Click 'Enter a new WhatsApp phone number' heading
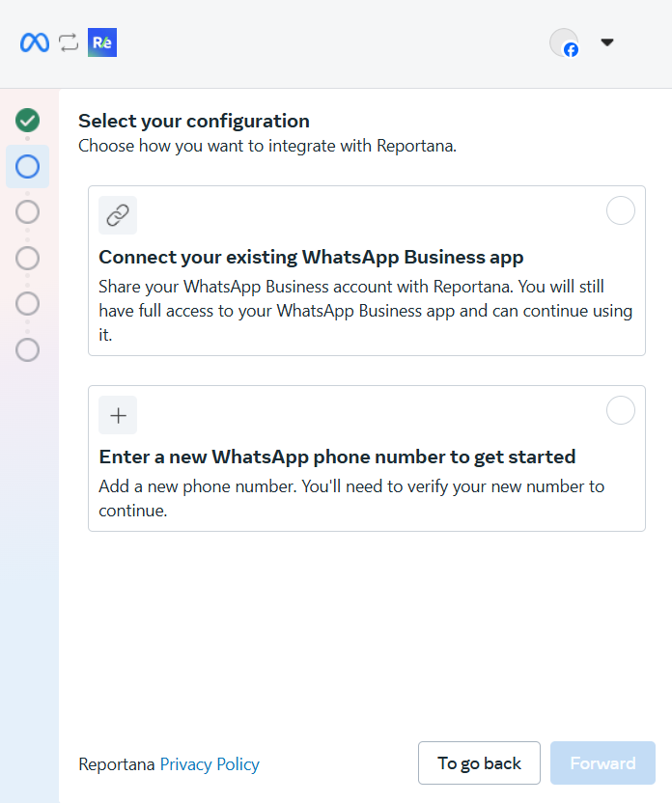Viewport: 672px width, 803px height. [337, 457]
